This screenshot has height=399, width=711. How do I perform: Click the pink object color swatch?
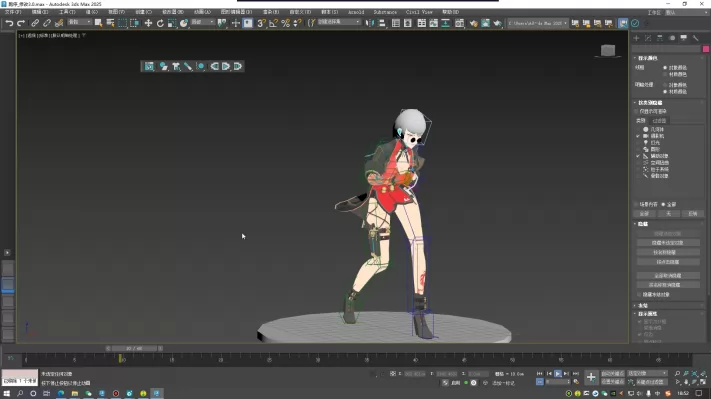pos(706,49)
